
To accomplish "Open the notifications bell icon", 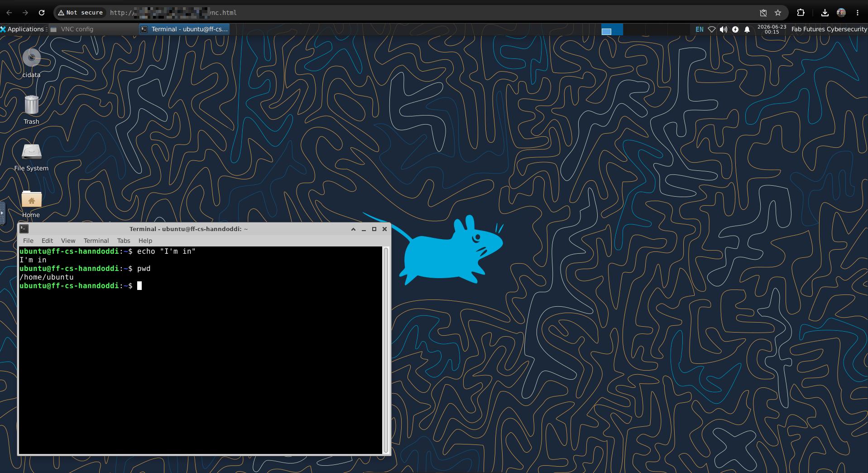I will coord(747,29).
